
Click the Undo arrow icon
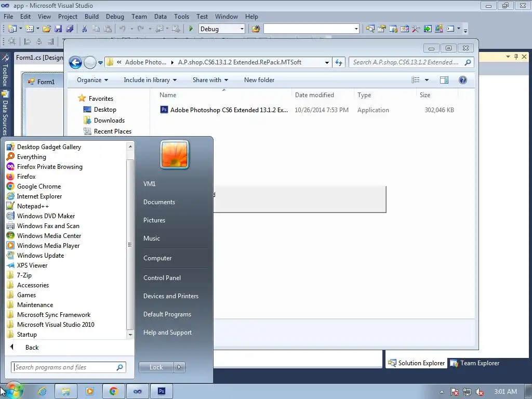[123, 29]
